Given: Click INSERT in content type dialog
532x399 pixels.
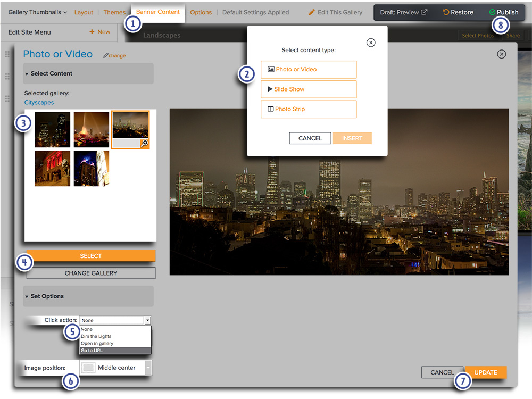Looking at the screenshot, I should point(352,138).
